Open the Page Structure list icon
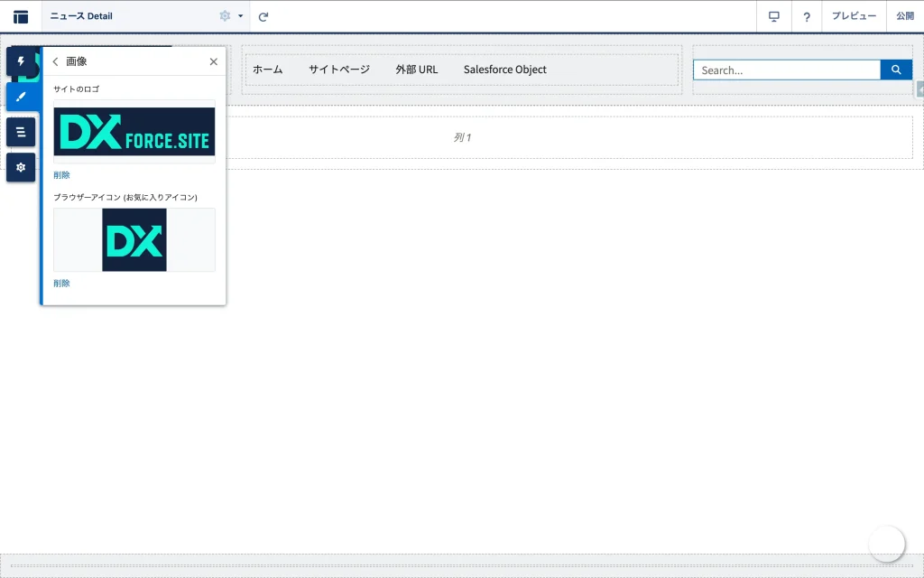 [21, 132]
